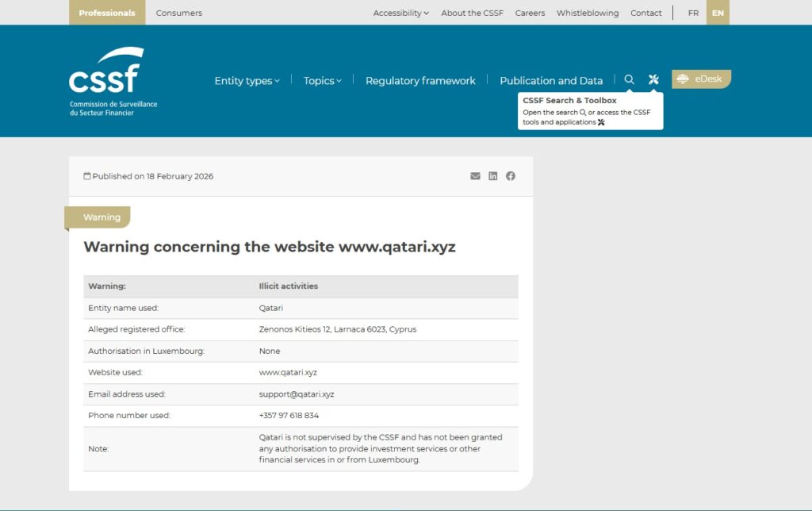Click the 'Qatari' entity name value
The width and height of the screenshot is (812, 511).
click(x=271, y=308)
